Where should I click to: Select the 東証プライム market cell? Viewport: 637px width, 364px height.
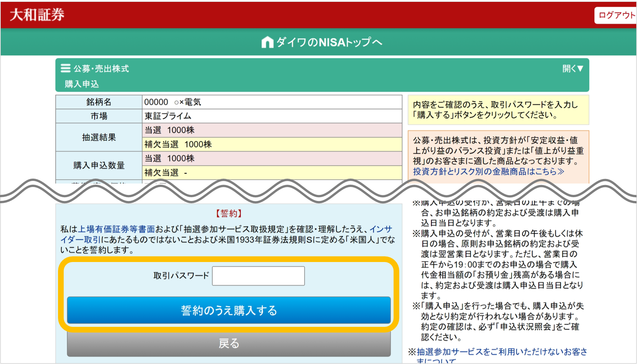(x=272, y=116)
